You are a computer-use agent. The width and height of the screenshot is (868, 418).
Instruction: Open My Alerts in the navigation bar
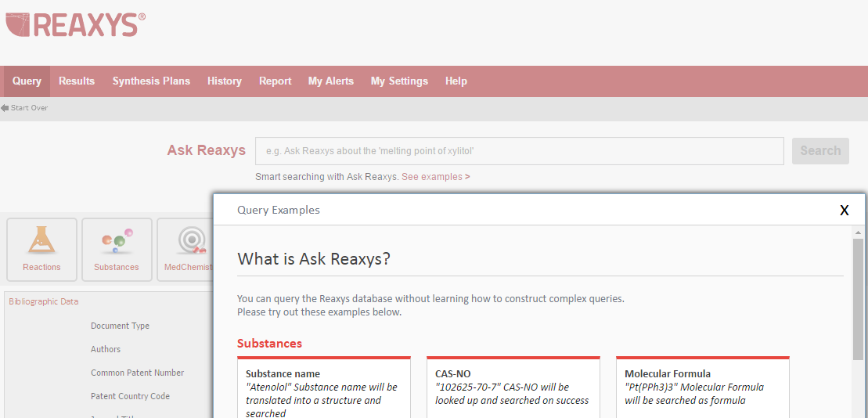tap(330, 81)
